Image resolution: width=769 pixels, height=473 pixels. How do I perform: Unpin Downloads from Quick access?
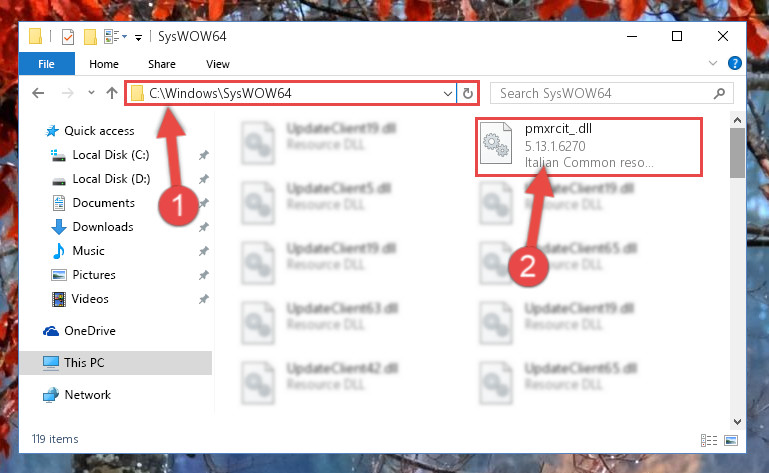[204, 227]
